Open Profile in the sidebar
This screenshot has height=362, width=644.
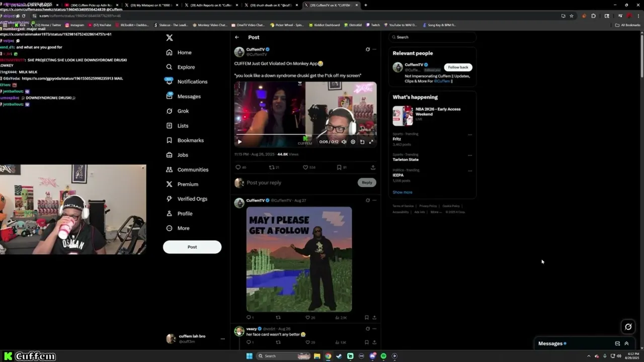(179, 213)
